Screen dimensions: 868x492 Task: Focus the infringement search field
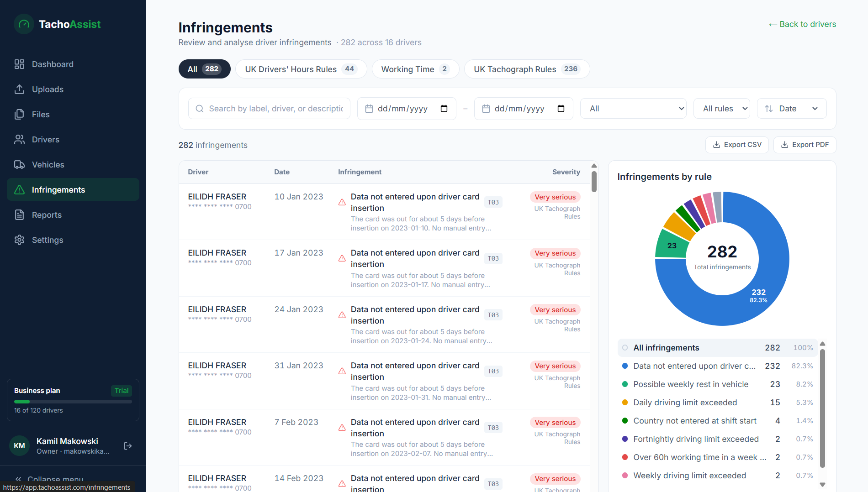(269, 109)
